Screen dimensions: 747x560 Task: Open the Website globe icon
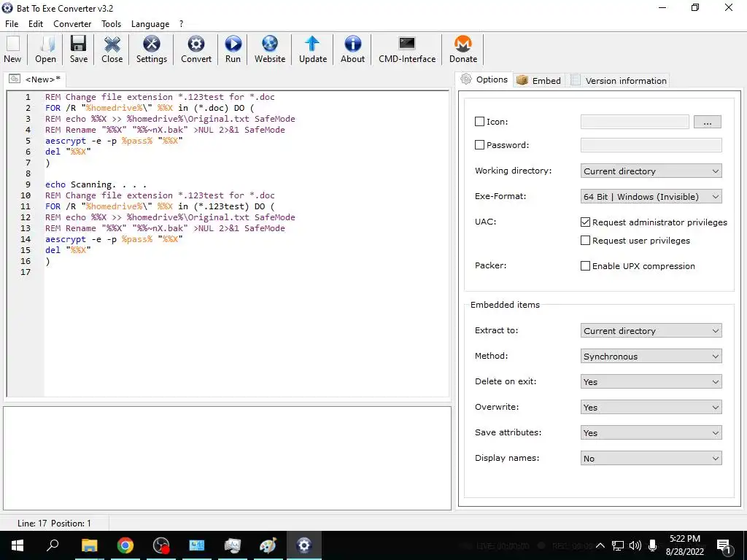pyautogui.click(x=270, y=50)
